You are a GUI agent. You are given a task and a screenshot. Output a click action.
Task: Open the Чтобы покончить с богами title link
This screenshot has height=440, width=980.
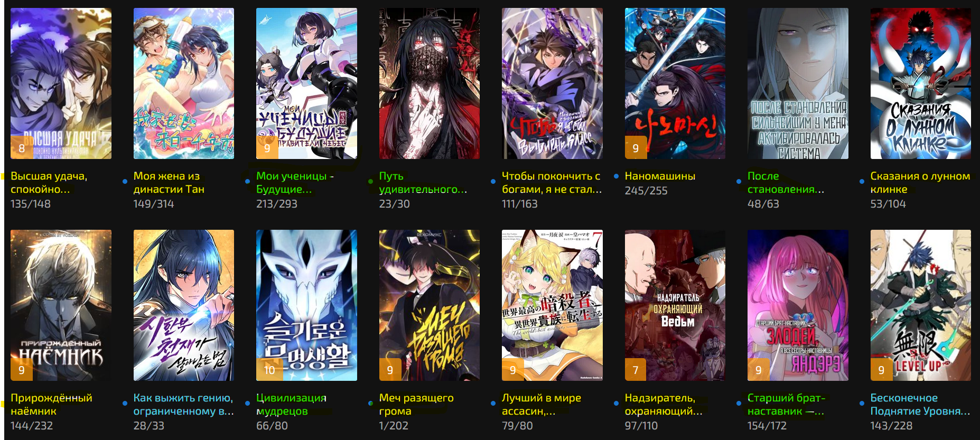tap(552, 182)
